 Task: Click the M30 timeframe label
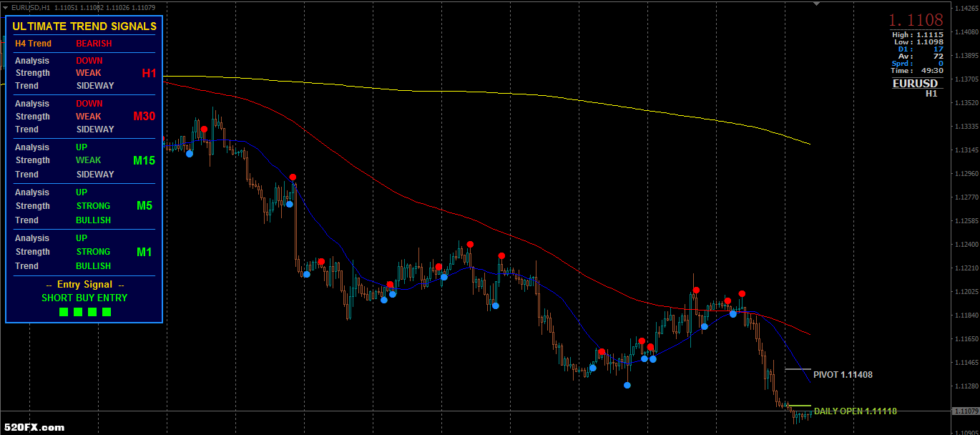pos(144,116)
